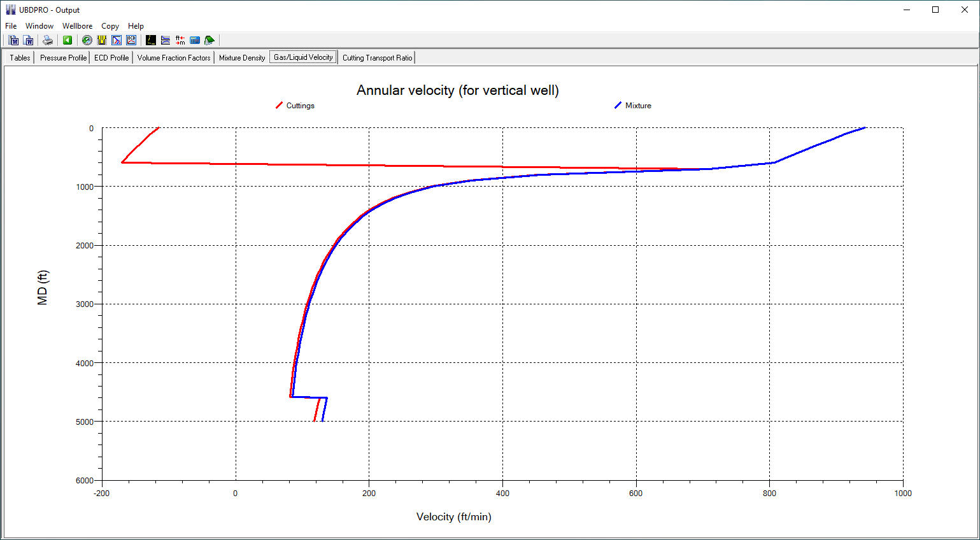Select the Volume Fraction Factors tab
The height and width of the screenshot is (540, 980).
pyautogui.click(x=173, y=58)
